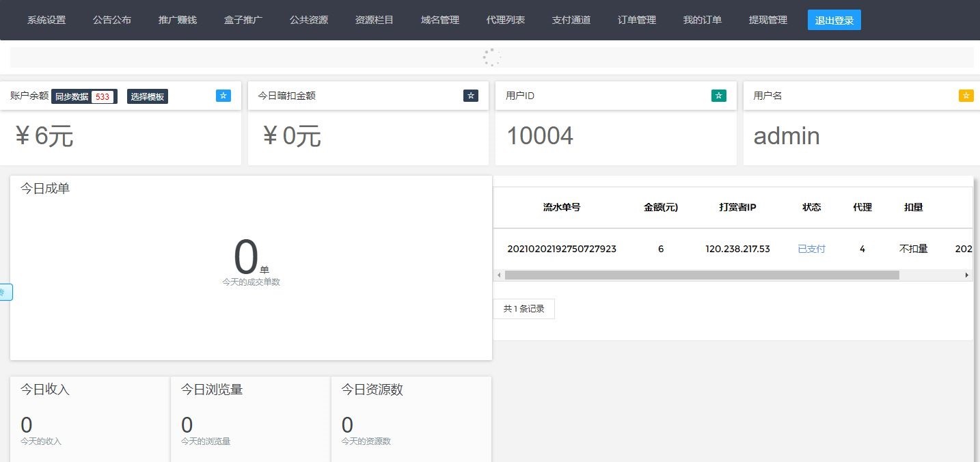
Task: Open the 订单管理 menu
Action: [636, 20]
